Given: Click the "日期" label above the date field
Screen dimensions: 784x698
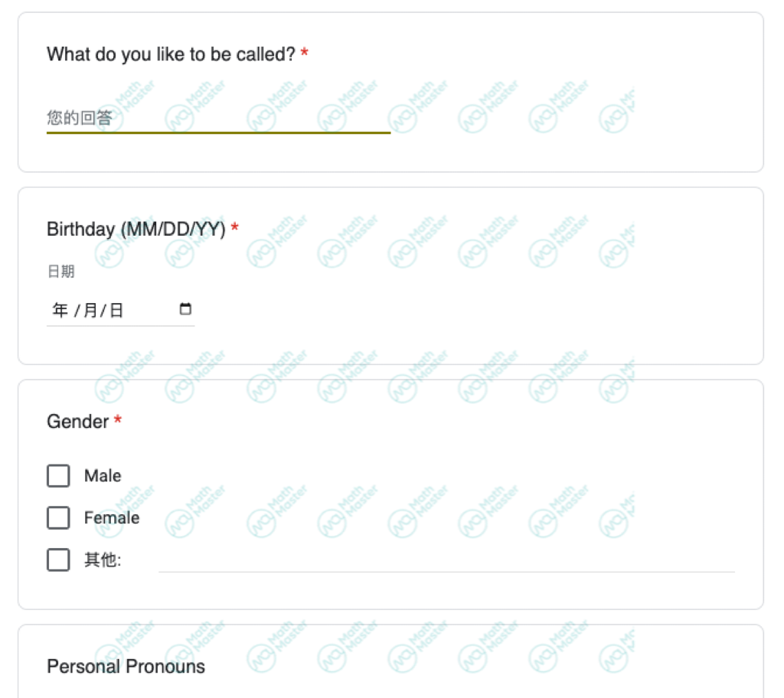Looking at the screenshot, I should pyautogui.click(x=60, y=272).
